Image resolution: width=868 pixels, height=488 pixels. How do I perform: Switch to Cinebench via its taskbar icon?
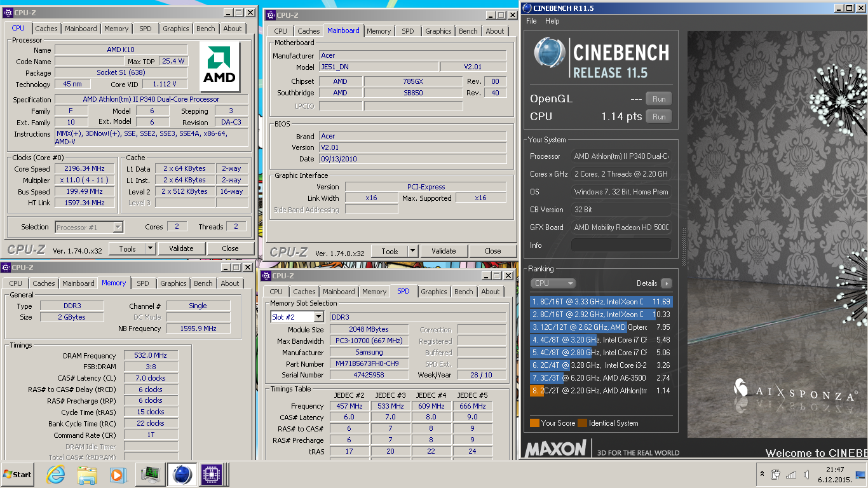point(182,474)
